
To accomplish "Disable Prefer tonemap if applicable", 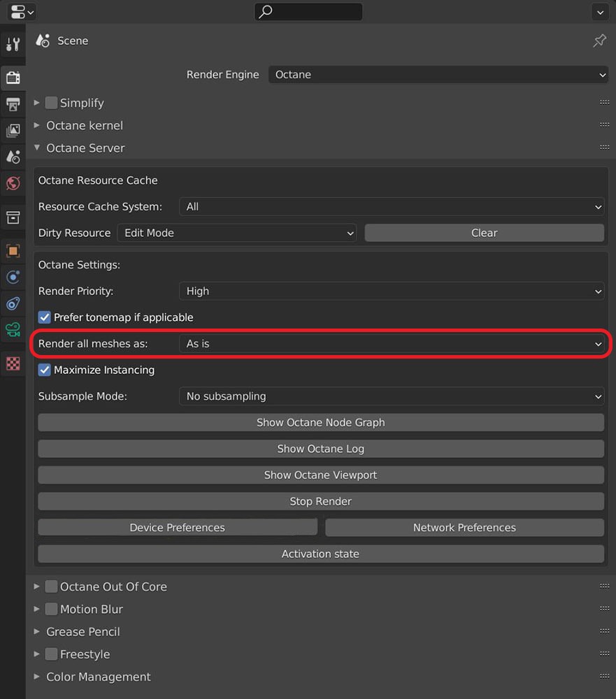I will tap(44, 317).
